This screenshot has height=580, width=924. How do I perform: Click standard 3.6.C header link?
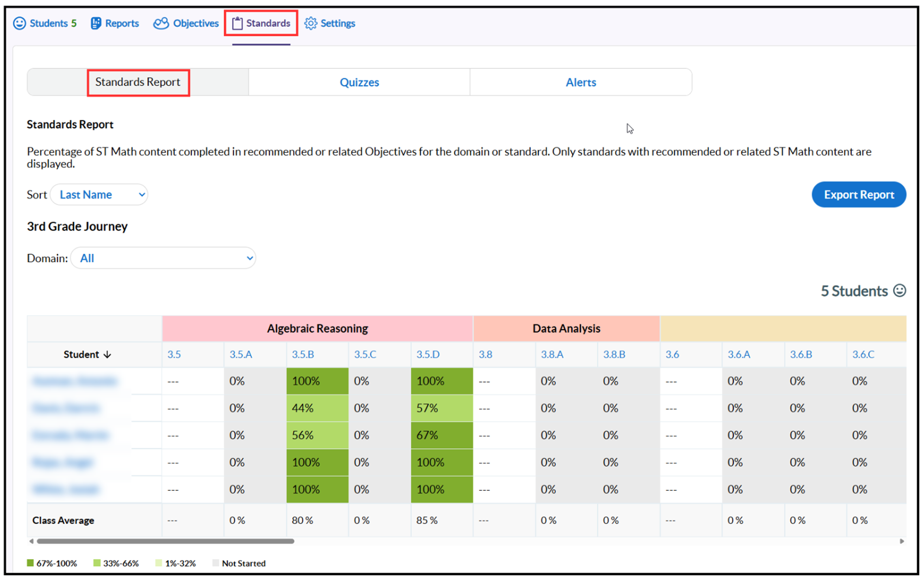(863, 354)
